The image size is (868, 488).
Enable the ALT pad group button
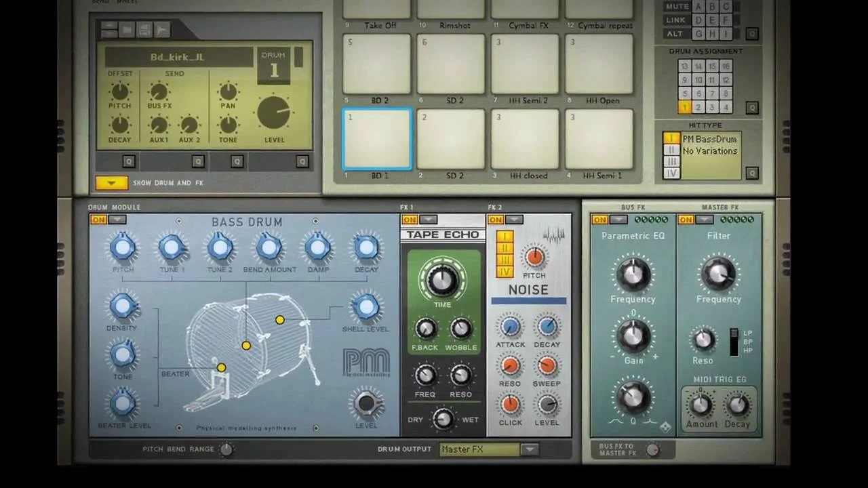[677, 33]
